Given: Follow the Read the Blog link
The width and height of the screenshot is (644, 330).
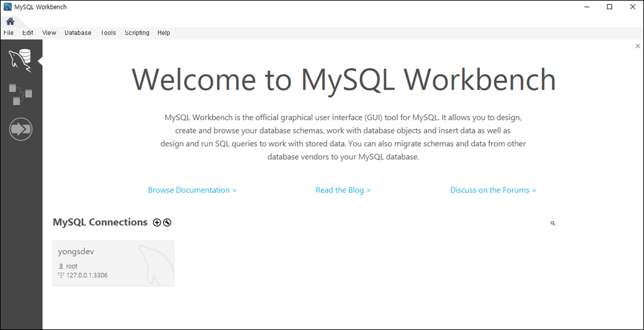Looking at the screenshot, I should (x=343, y=190).
